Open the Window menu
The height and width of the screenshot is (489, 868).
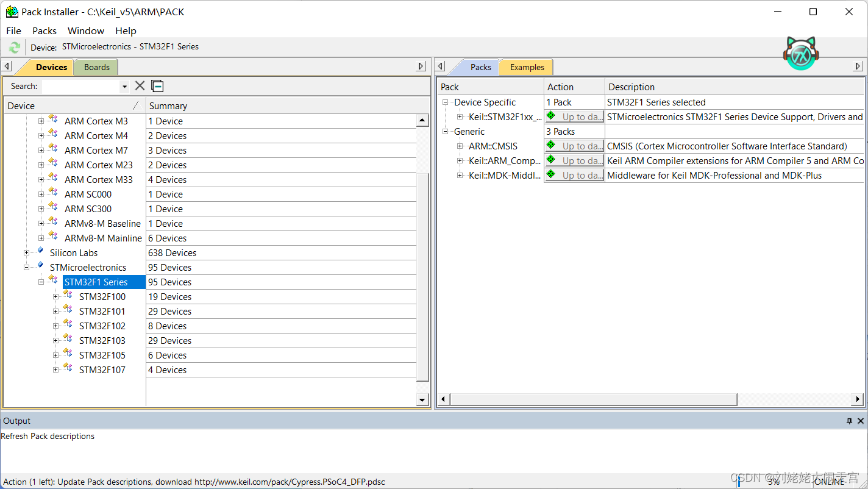click(x=86, y=30)
